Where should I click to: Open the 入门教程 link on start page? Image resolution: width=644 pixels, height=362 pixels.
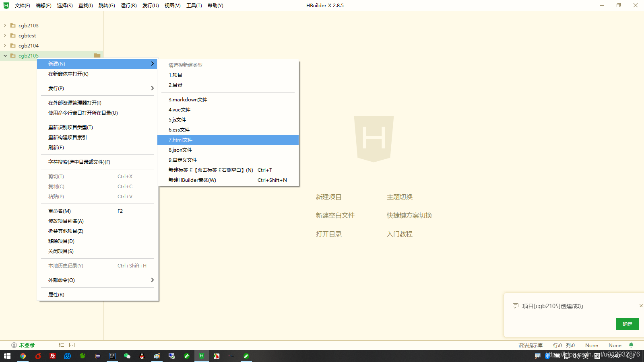[x=399, y=234]
